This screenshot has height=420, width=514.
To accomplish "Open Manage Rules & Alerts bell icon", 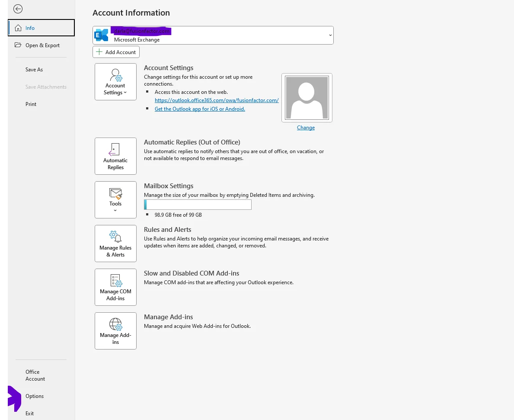I will pyautogui.click(x=115, y=237).
